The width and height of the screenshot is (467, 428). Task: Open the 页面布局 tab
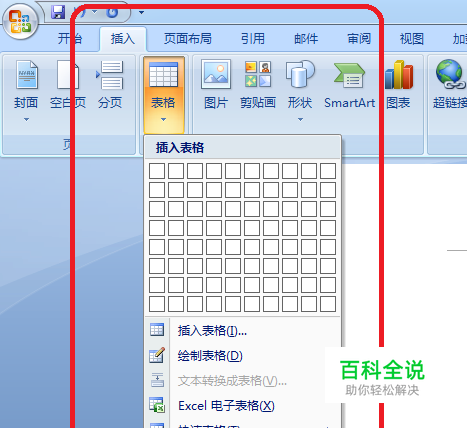point(188,39)
